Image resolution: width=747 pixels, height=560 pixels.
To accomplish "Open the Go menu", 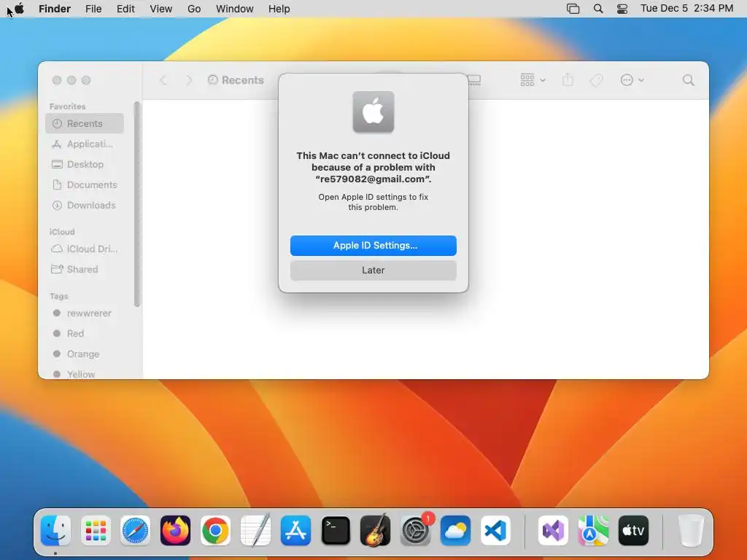I will tap(194, 9).
